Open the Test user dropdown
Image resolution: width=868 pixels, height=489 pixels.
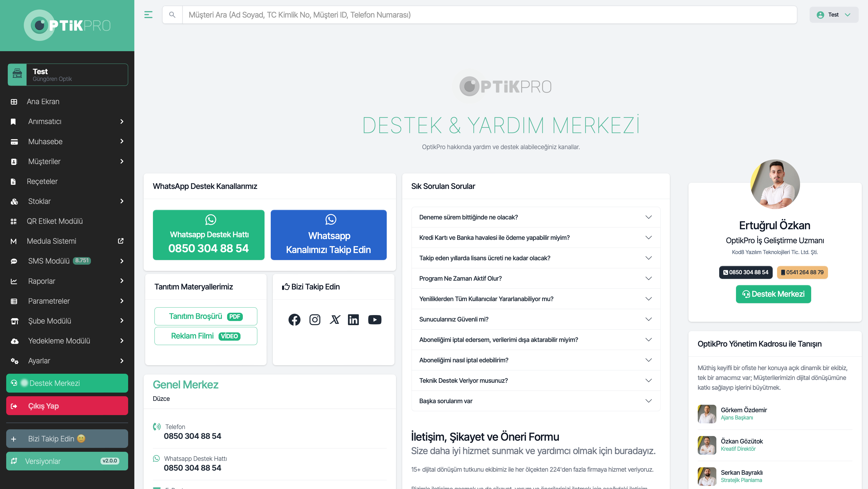[x=834, y=15]
